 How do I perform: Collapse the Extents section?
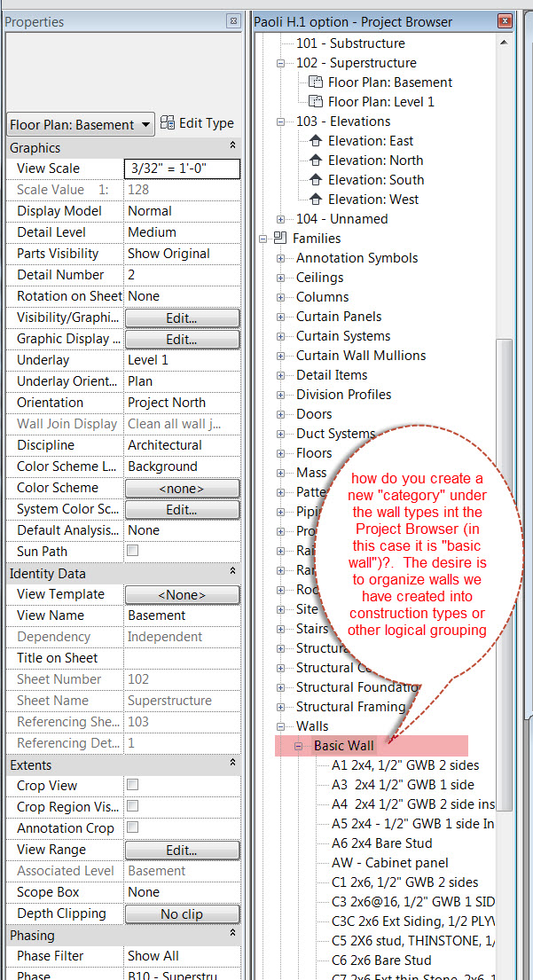pos(232,763)
